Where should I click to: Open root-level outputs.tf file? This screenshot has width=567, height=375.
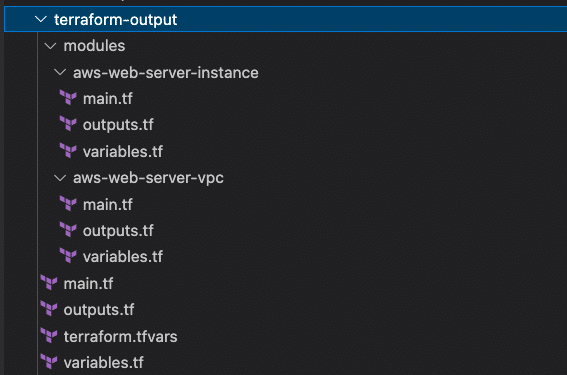99,310
